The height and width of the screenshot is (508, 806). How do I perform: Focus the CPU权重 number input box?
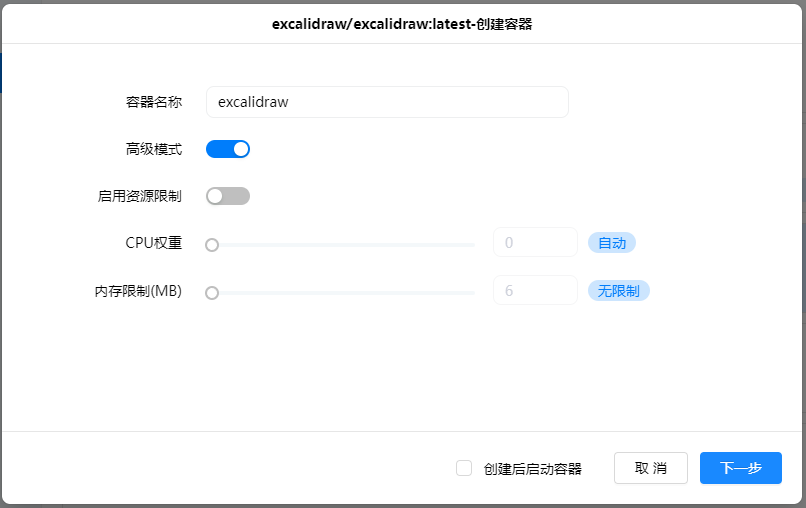coord(535,243)
